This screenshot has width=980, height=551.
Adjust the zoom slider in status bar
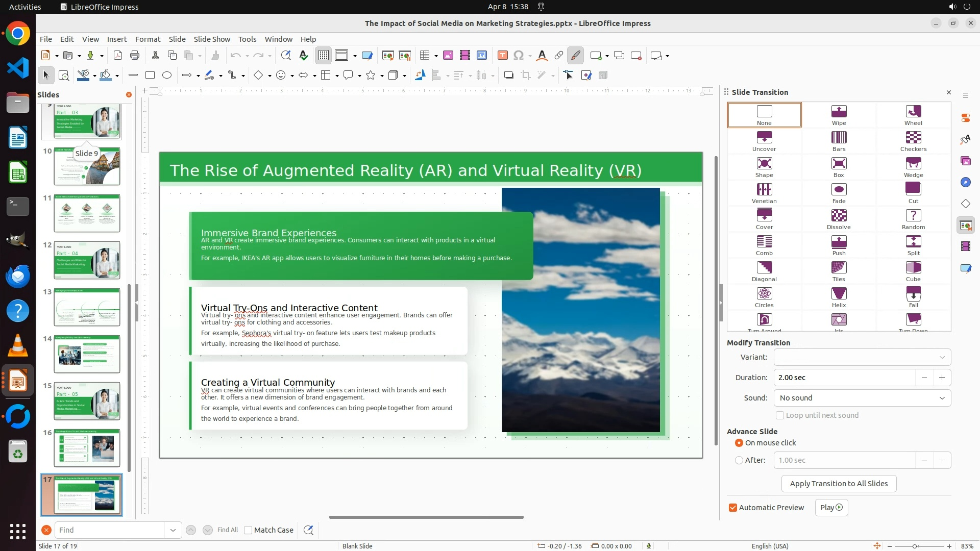915,546
